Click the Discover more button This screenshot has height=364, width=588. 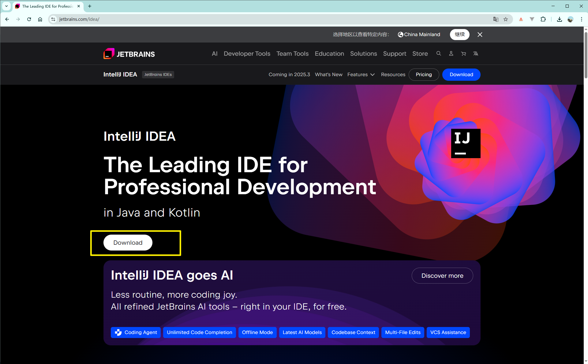point(442,275)
